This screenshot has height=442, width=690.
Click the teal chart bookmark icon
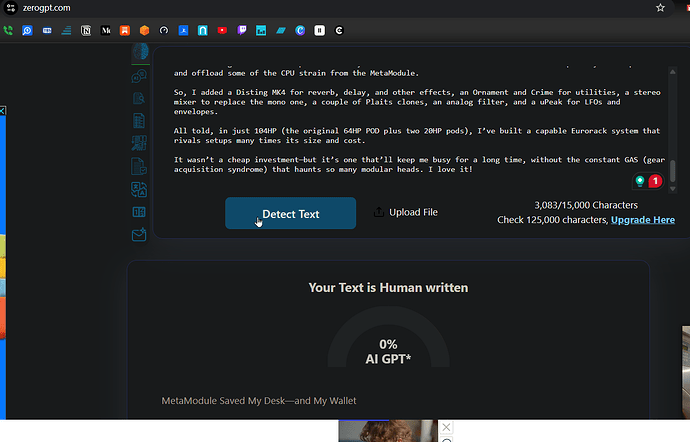pos(261,30)
